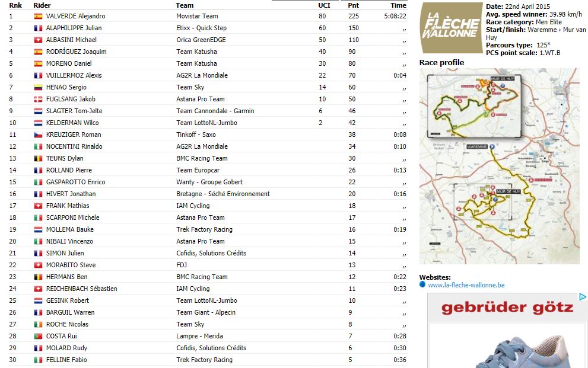The image size is (588, 368).
Task: Click the 225 points value for VALVERDE
Action: click(x=353, y=16)
